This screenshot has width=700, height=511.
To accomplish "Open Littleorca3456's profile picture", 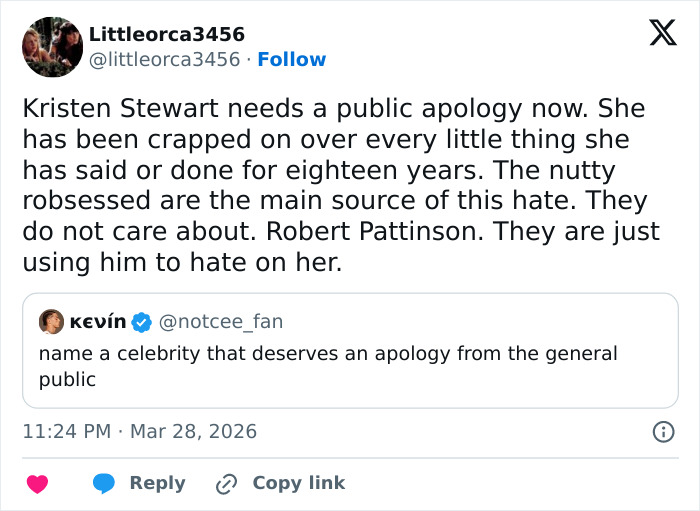I will tap(52, 46).
